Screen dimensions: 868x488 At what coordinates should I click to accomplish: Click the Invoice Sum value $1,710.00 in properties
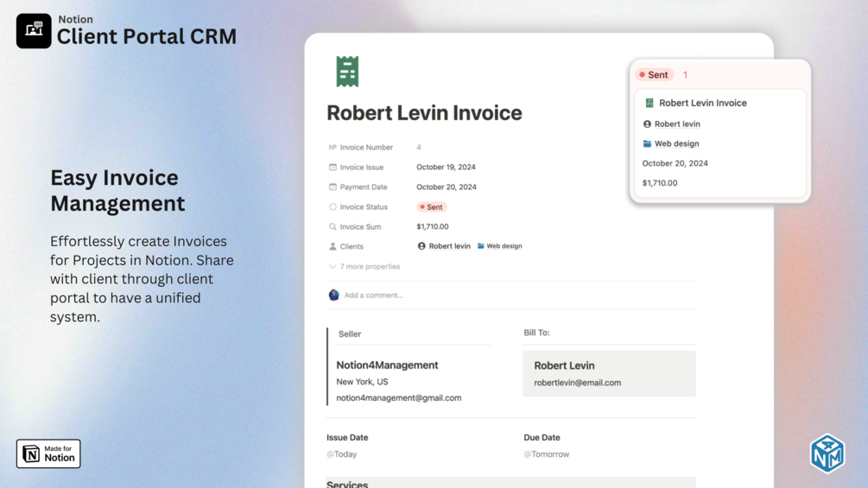pos(433,227)
